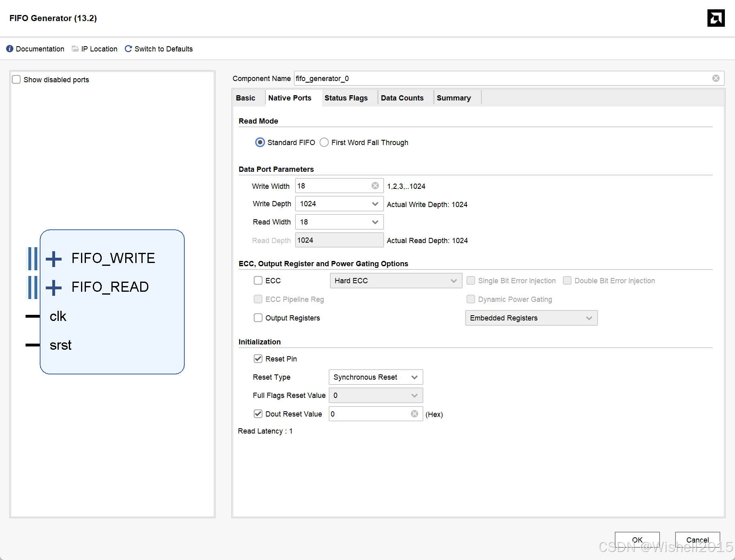
Task: Toggle Dynamic Power Gating checkbox
Action: tap(471, 299)
